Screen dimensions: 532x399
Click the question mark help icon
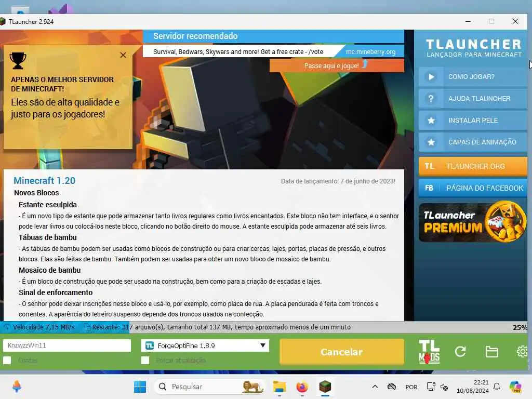tap(431, 99)
